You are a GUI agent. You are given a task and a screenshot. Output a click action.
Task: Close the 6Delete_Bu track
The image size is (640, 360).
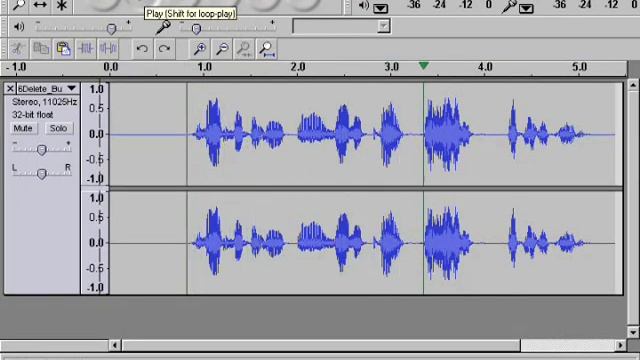pyautogui.click(x=10, y=89)
